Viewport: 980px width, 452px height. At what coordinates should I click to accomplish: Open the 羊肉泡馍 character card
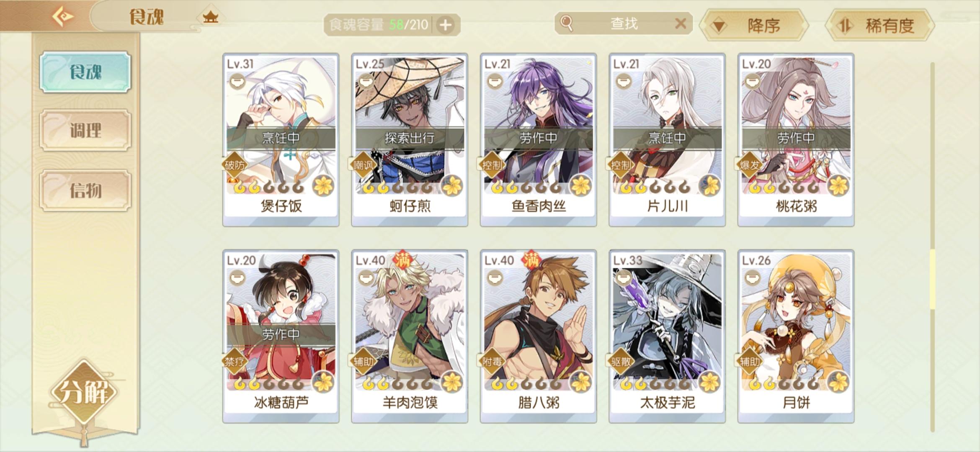click(410, 336)
